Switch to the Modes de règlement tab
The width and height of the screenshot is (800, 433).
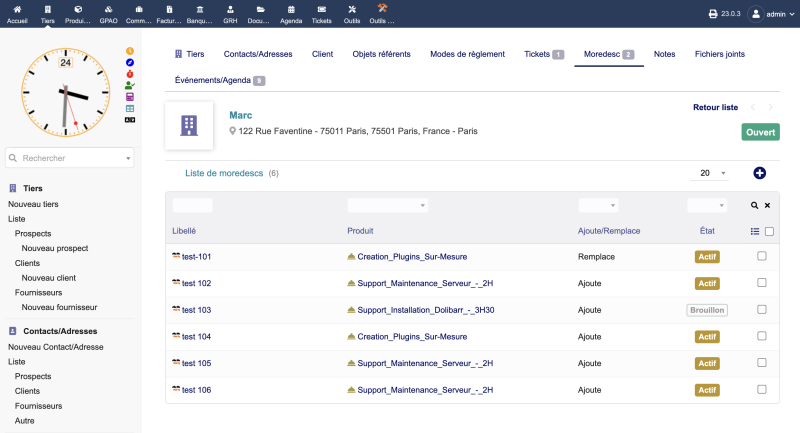click(x=467, y=54)
